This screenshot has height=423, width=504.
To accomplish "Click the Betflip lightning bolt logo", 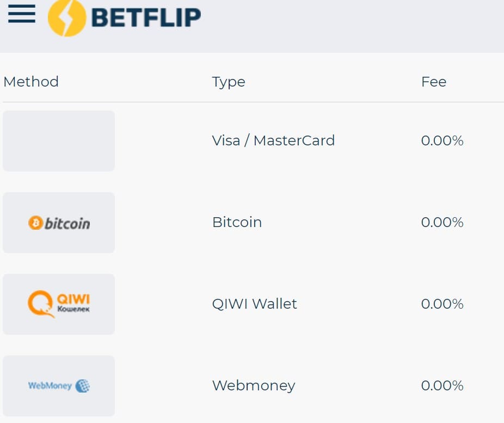I will (67, 18).
